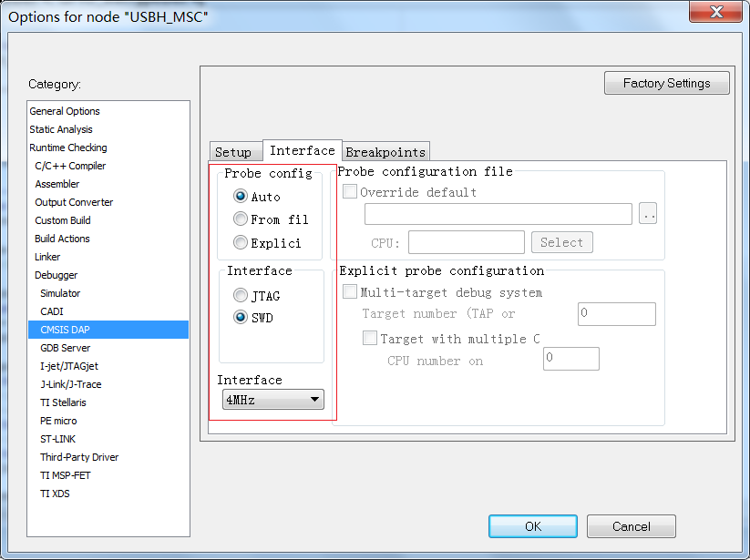The height and width of the screenshot is (560, 750).
Task: Close the options dialog window
Action: click(x=716, y=12)
